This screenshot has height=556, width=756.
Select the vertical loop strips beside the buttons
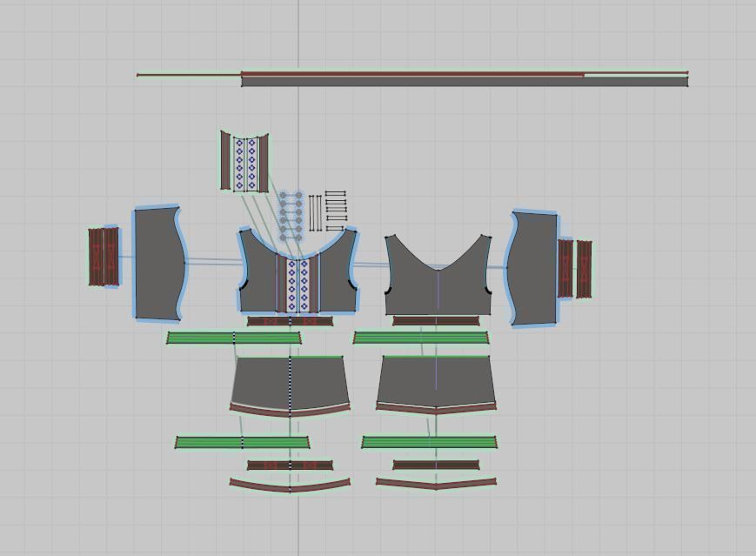(x=315, y=212)
